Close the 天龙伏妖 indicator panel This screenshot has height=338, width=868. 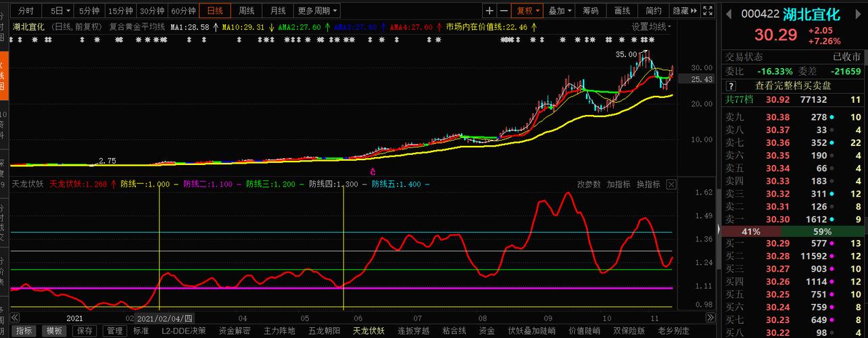671,184
